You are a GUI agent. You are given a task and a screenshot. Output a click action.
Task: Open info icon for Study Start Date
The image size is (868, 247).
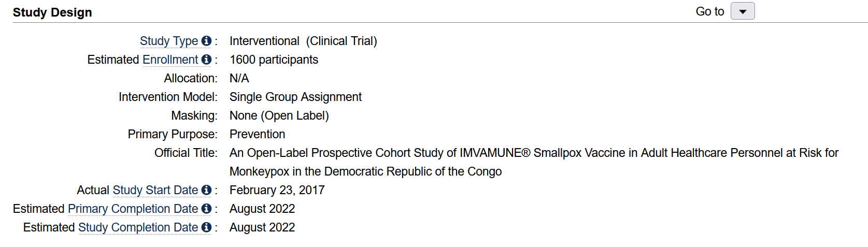click(x=206, y=190)
